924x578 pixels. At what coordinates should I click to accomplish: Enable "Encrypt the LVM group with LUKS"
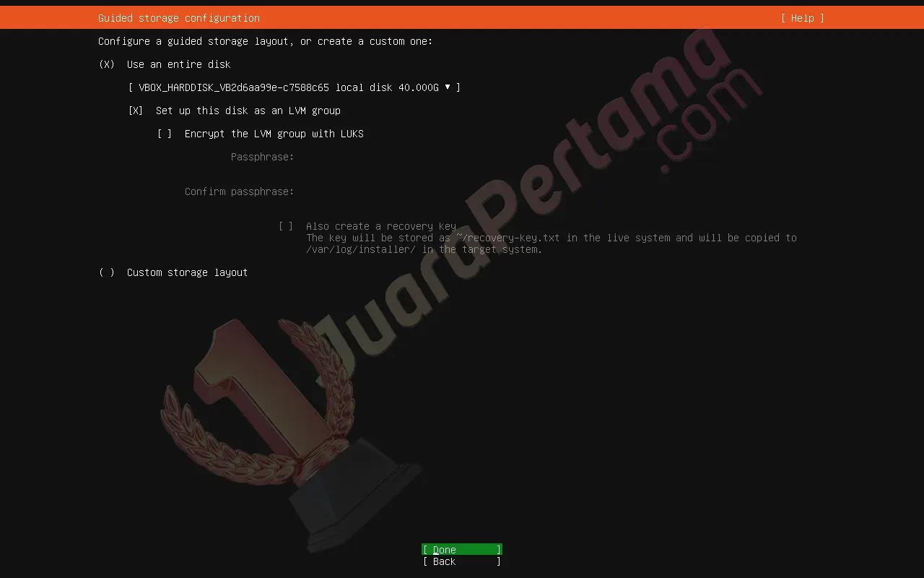pyautogui.click(x=165, y=134)
